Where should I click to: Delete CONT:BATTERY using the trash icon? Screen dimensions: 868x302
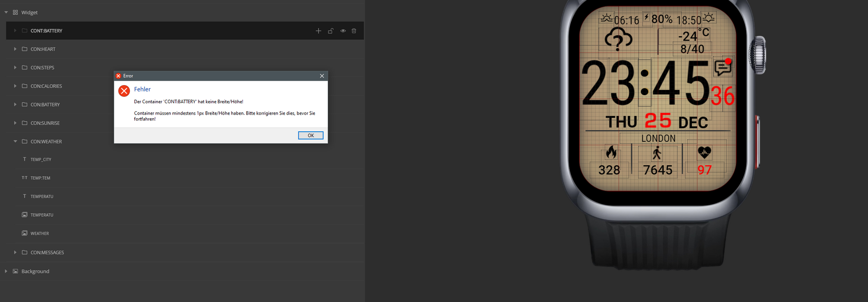click(x=354, y=31)
